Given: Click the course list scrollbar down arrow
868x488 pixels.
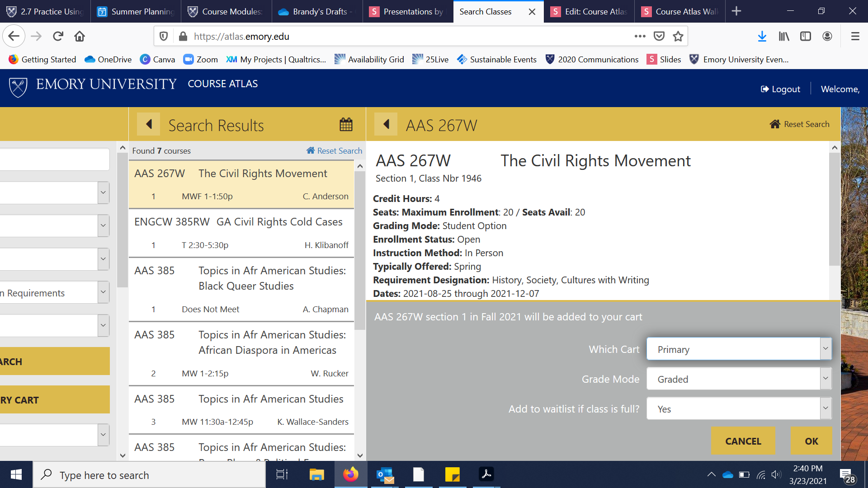Looking at the screenshot, I should point(360,455).
